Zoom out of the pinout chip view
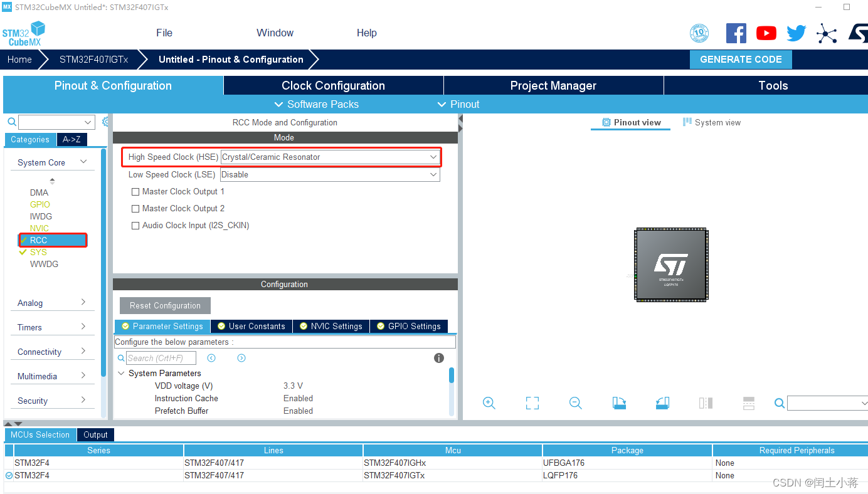The image size is (868, 494). point(576,403)
